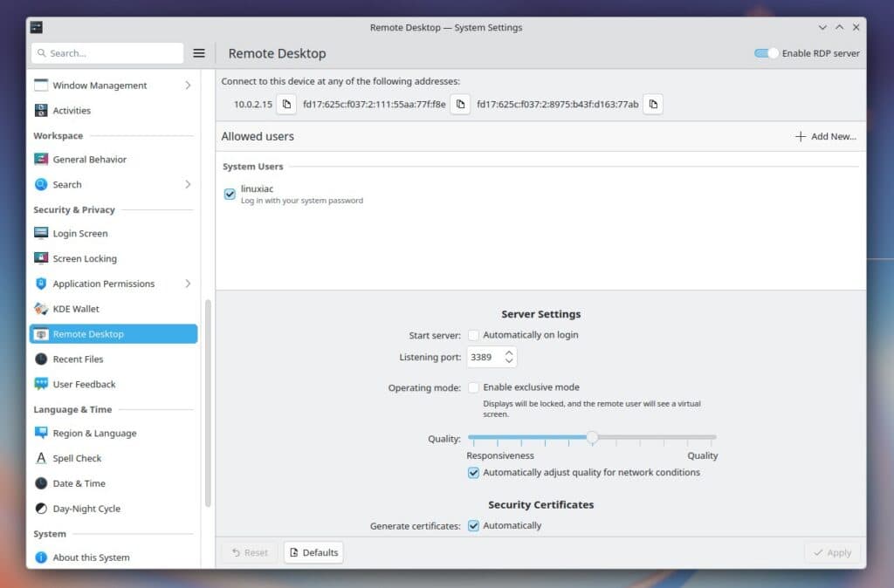Open Window Management settings
The height and width of the screenshot is (588, 894).
tap(113, 85)
